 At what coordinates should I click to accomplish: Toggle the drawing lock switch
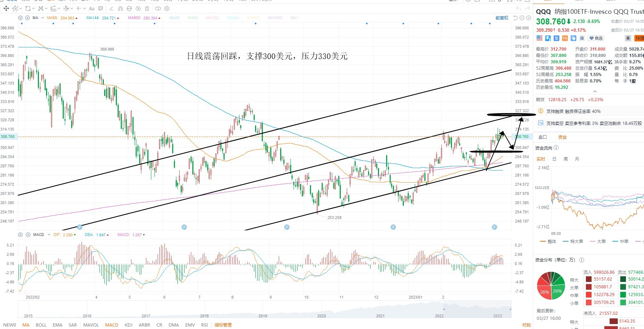click(x=158, y=8)
